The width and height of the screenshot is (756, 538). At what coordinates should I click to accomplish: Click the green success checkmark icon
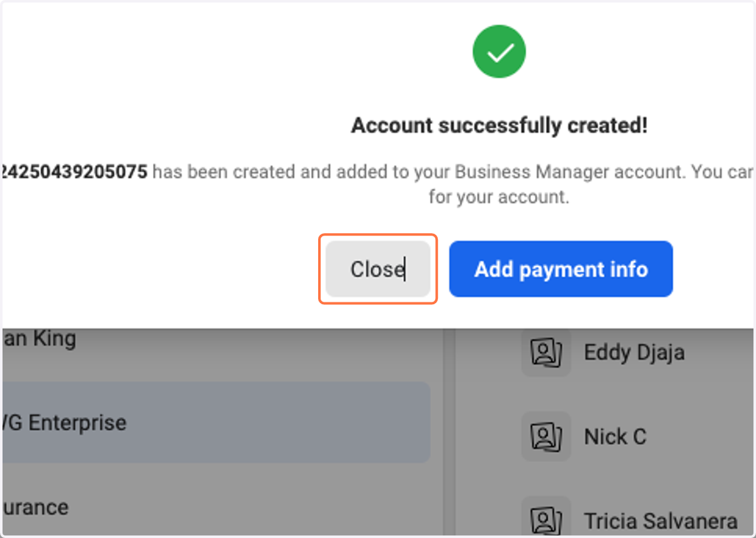pos(499,52)
